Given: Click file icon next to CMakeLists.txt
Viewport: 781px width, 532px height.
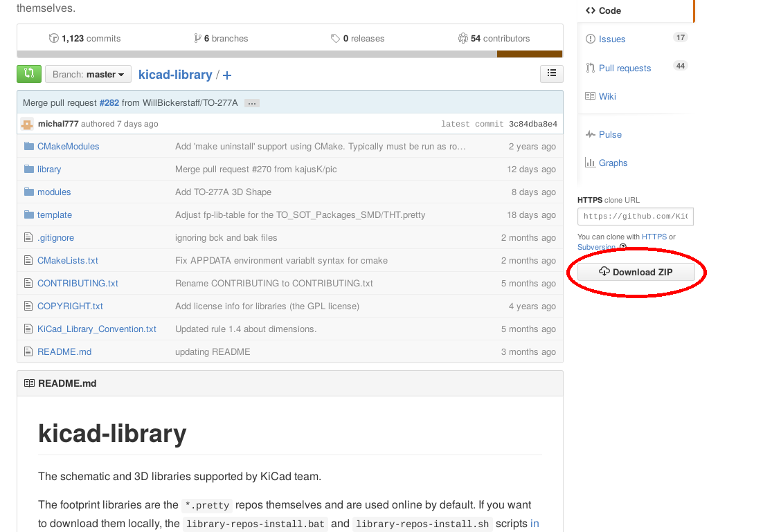Looking at the screenshot, I should (28, 261).
